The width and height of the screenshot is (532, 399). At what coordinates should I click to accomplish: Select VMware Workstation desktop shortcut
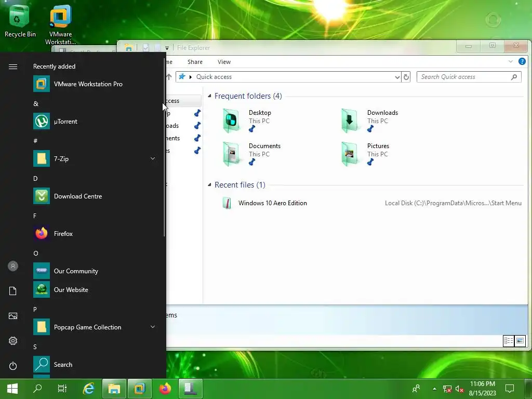tap(60, 24)
